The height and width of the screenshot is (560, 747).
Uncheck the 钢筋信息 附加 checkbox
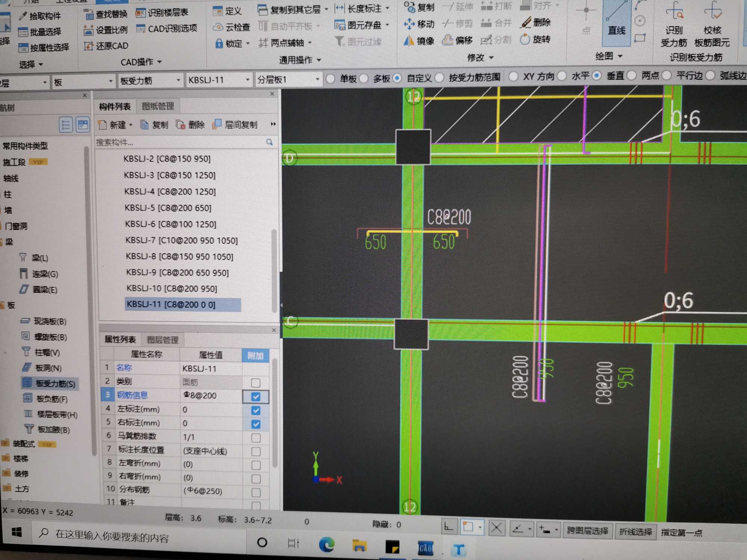point(255,396)
